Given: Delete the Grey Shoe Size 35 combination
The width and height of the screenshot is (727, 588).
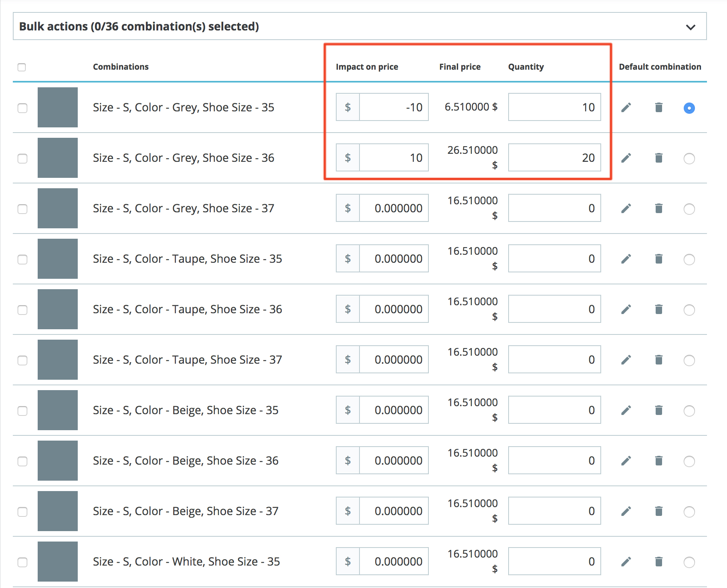Looking at the screenshot, I should click(x=658, y=107).
